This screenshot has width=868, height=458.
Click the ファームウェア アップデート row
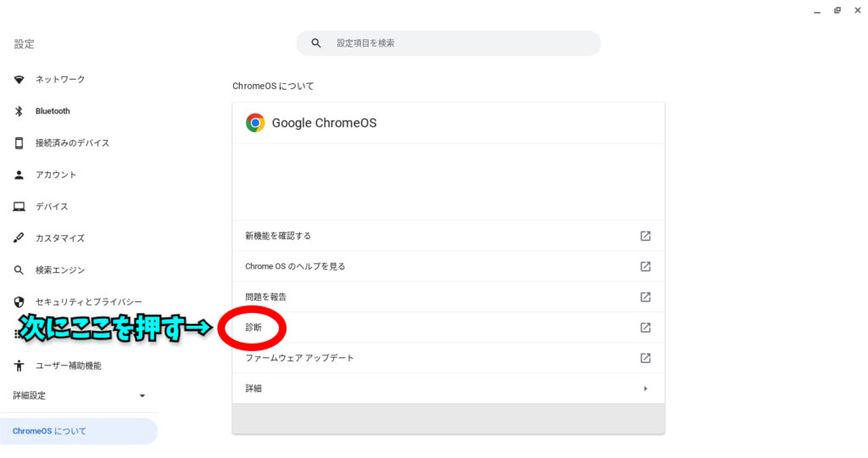(299, 358)
